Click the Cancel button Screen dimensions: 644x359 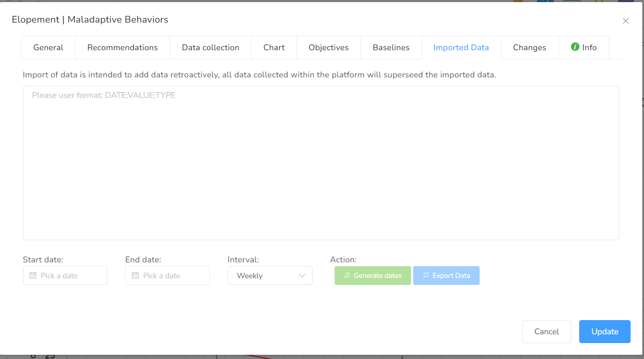point(546,331)
